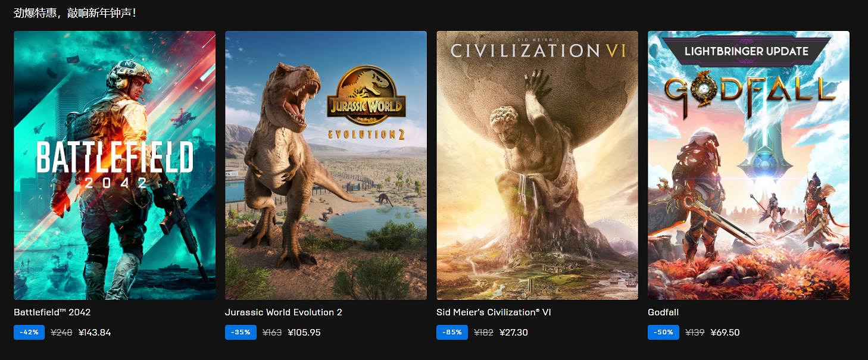The height and width of the screenshot is (360, 868).
Task: Click the ¥27.30 Civilization price
Action: tap(514, 333)
